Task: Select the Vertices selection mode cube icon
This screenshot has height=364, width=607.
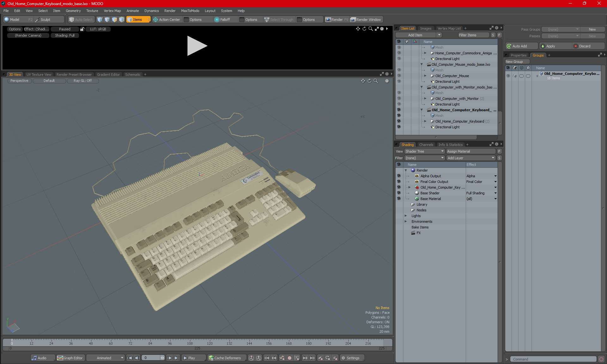Action: pos(100,20)
